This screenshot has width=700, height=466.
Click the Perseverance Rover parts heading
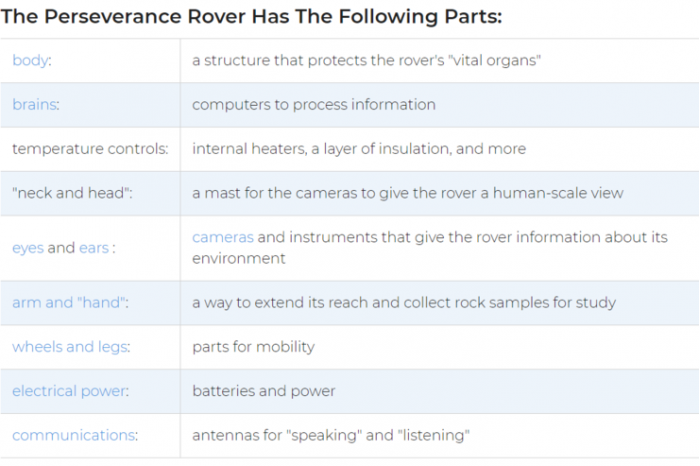click(252, 17)
